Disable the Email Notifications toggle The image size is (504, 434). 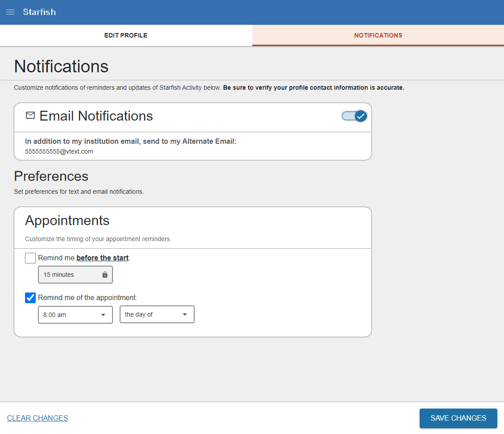pos(354,116)
